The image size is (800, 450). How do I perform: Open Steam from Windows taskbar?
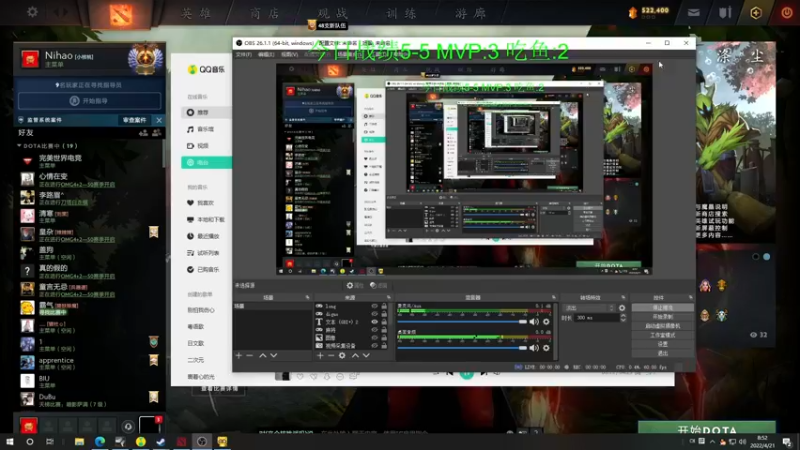(x=161, y=441)
